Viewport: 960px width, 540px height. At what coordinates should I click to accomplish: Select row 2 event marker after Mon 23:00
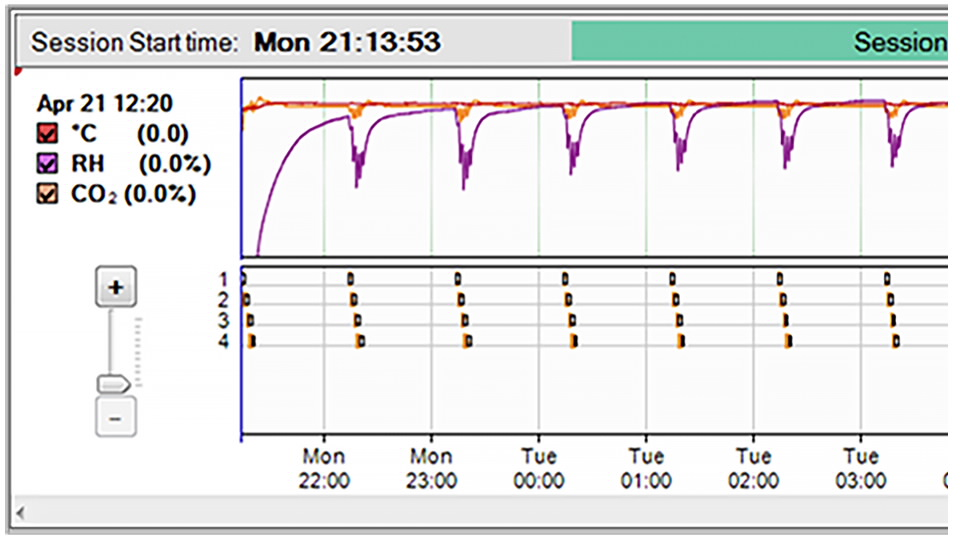coord(461,299)
